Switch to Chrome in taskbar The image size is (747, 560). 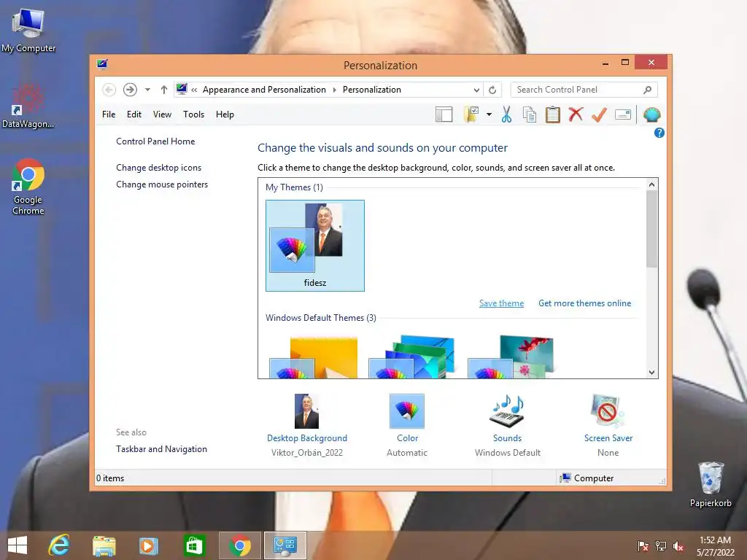point(239,545)
